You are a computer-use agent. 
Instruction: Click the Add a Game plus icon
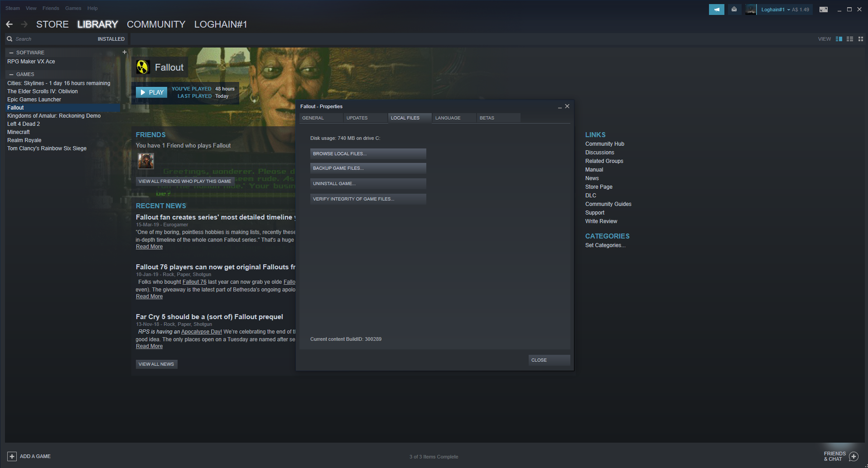click(12, 456)
